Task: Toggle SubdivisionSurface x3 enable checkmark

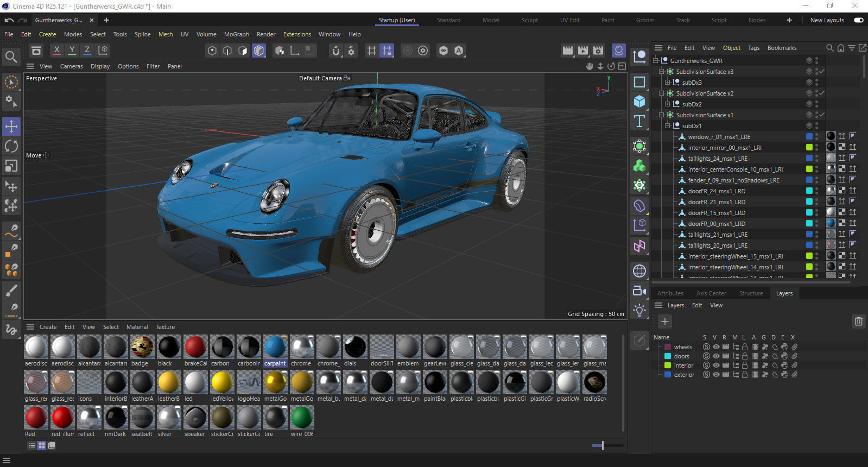Action: pyautogui.click(x=822, y=72)
